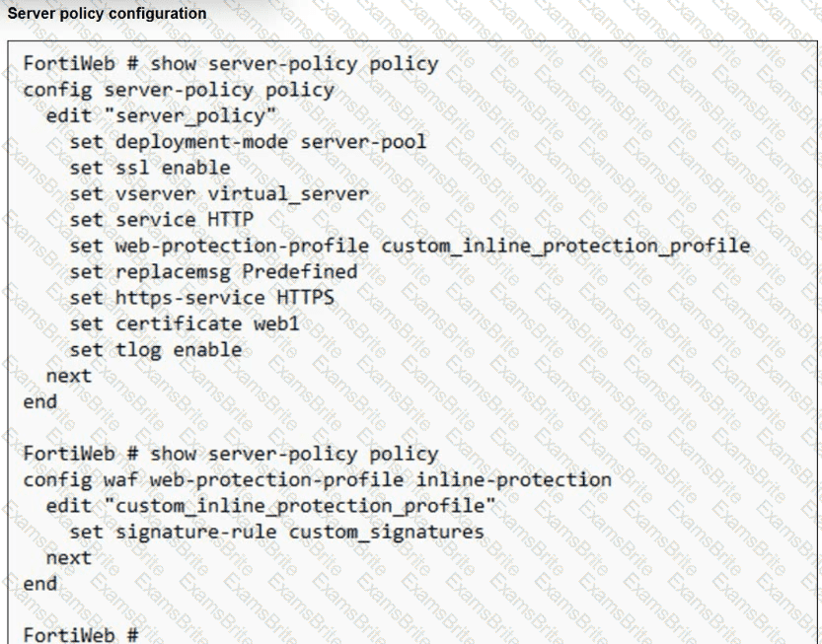Viewport: 822px width, 644px height.
Task: Click the 'set ssl enable' line
Action: pos(150,168)
